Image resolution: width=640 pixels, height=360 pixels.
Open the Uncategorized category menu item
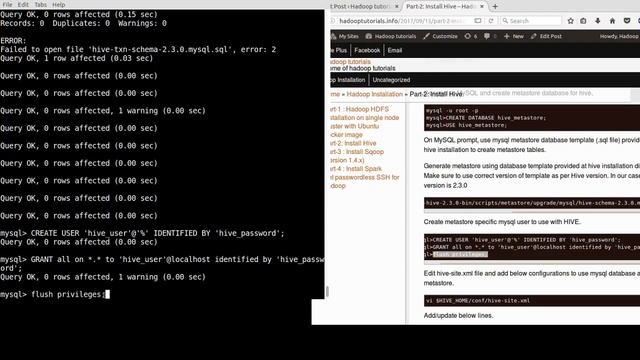tap(391, 80)
